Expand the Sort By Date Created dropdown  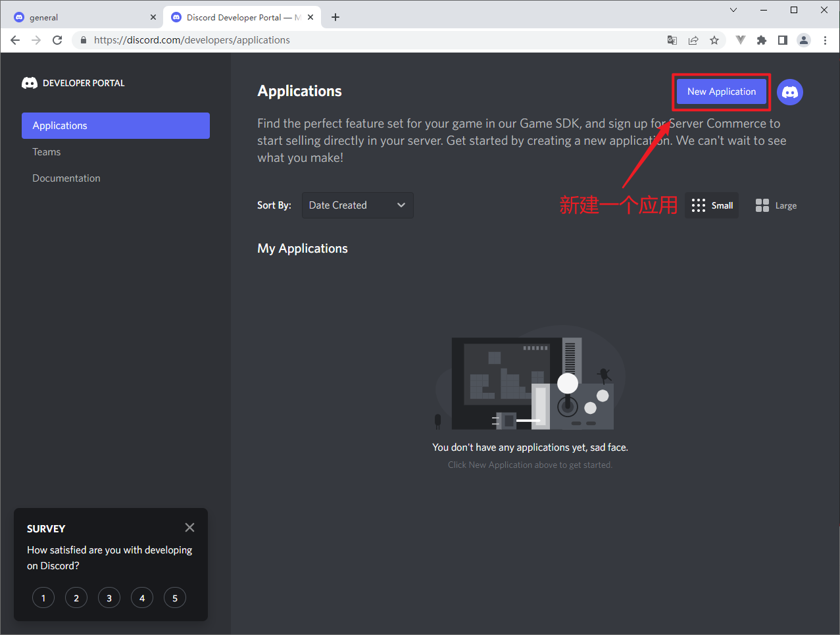pyautogui.click(x=358, y=205)
